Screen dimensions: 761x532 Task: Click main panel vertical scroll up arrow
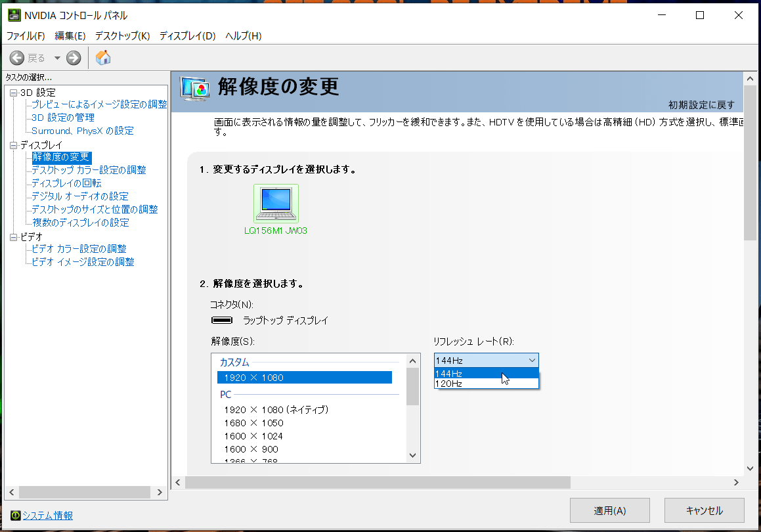click(750, 79)
